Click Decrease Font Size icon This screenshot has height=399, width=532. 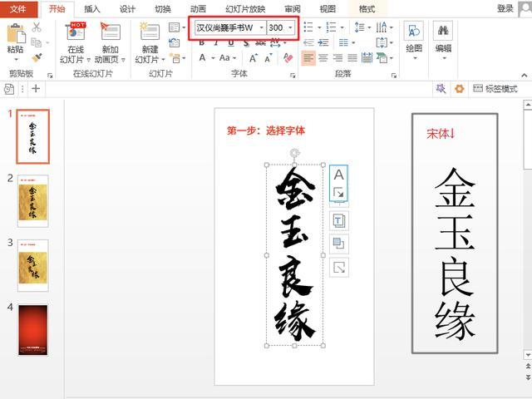coord(268,58)
